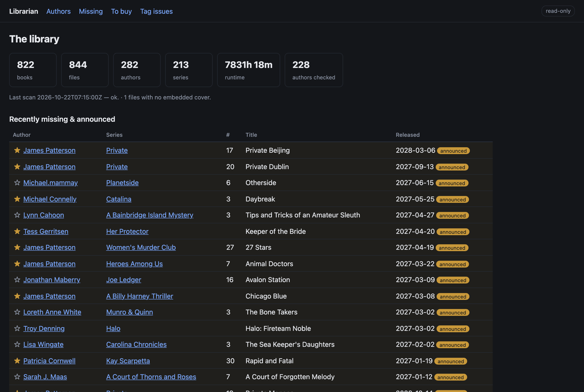
Task: Open the Catalina series link
Action: 119,199
